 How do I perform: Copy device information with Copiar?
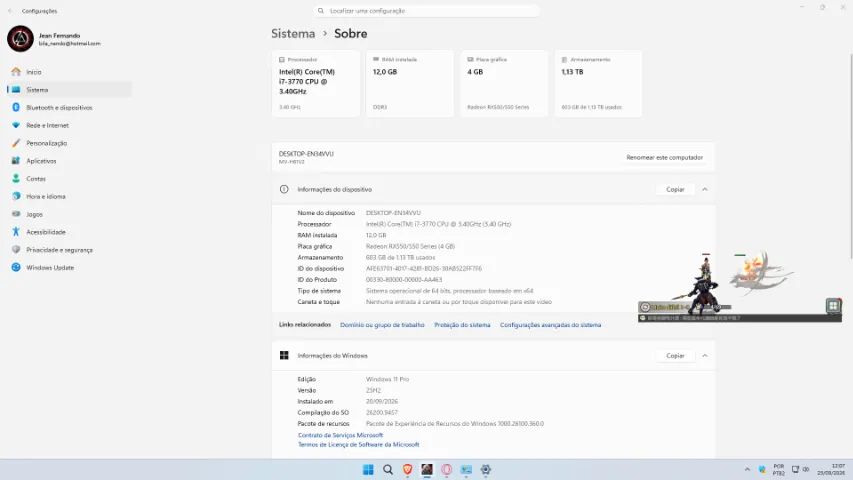point(675,189)
